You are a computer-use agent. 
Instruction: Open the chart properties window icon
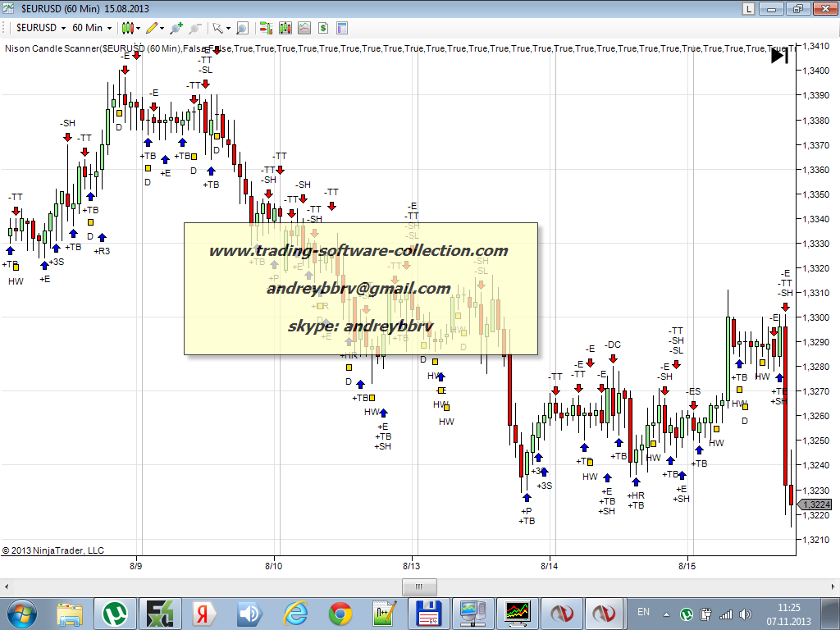click(x=342, y=28)
